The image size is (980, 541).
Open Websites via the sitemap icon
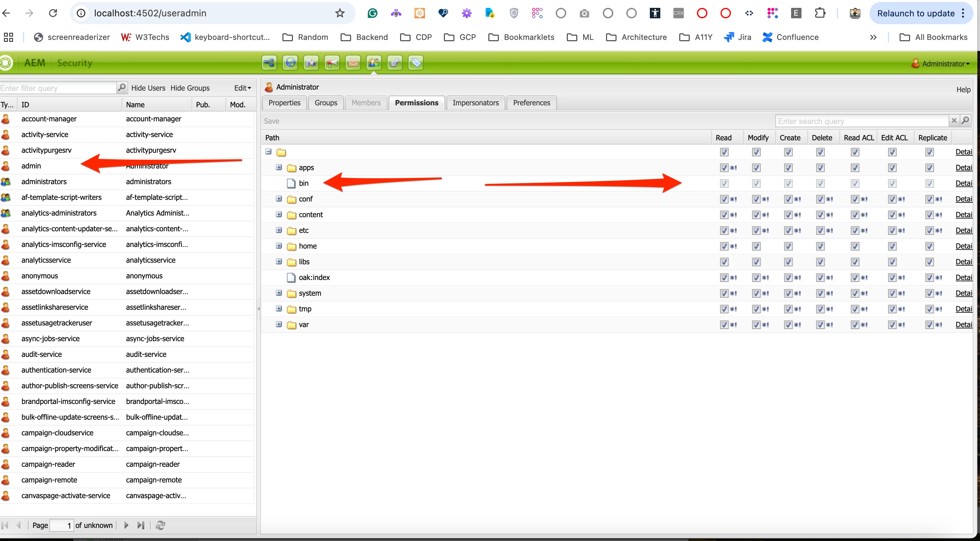tap(269, 62)
